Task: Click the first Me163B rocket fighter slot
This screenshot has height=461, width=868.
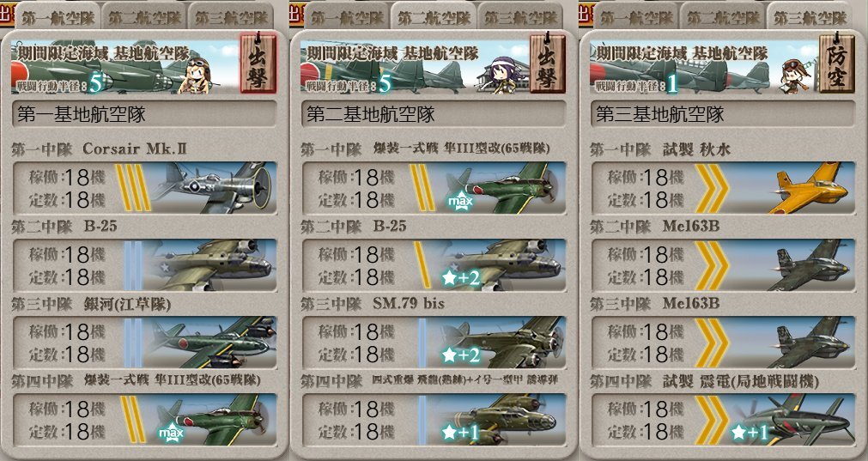Action: pyautogui.click(x=723, y=265)
